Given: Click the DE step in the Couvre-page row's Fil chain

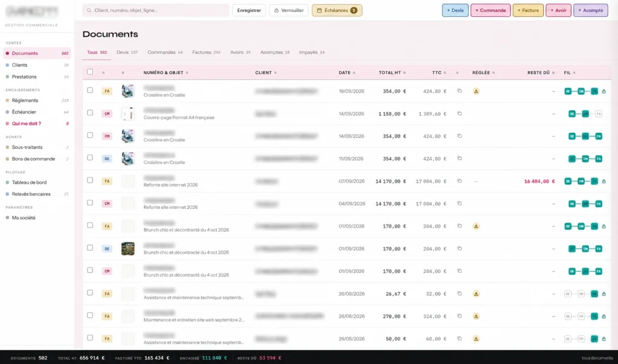Looking at the screenshot, I should click(x=572, y=114).
